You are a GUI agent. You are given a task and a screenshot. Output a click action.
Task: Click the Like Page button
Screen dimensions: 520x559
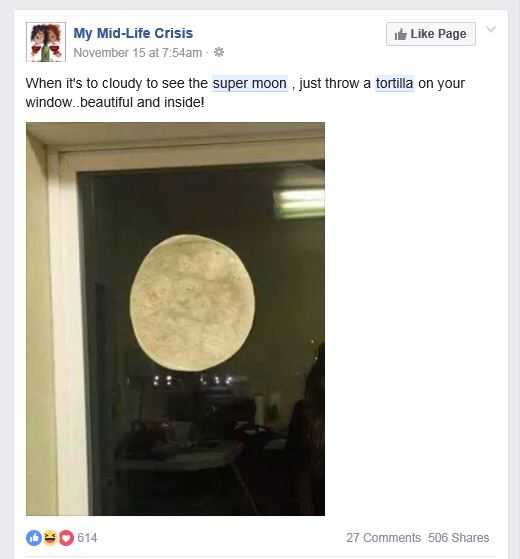pyautogui.click(x=431, y=34)
